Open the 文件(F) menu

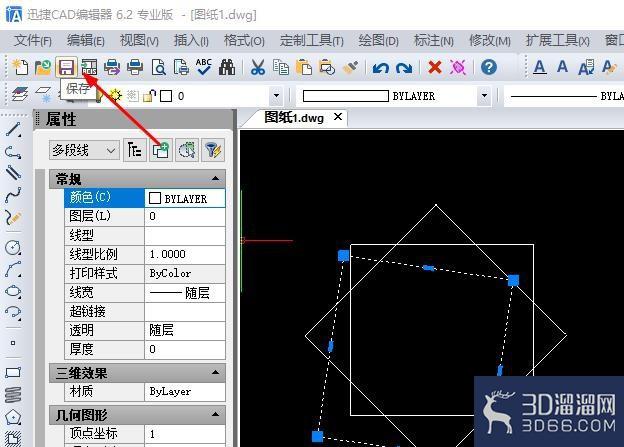(x=33, y=40)
